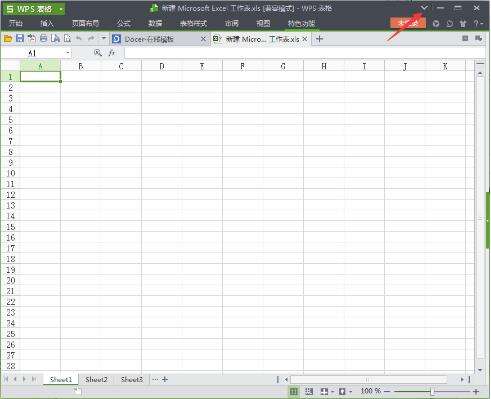Viewport: 491px width, 399px height.
Task: Click the orange login button near the red arrow
Action: [x=408, y=23]
